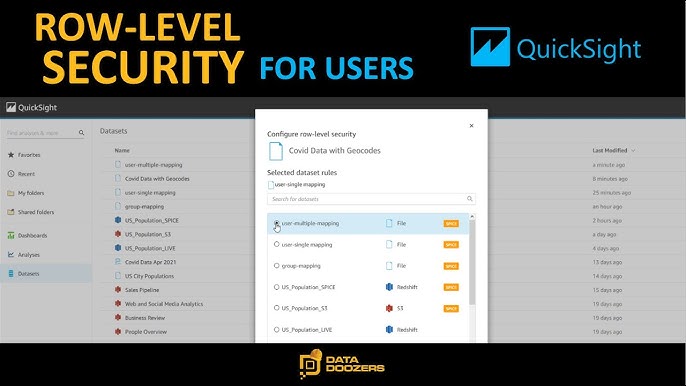
Task: Click the dialog dataset list scrollbar
Action: (x=472, y=263)
